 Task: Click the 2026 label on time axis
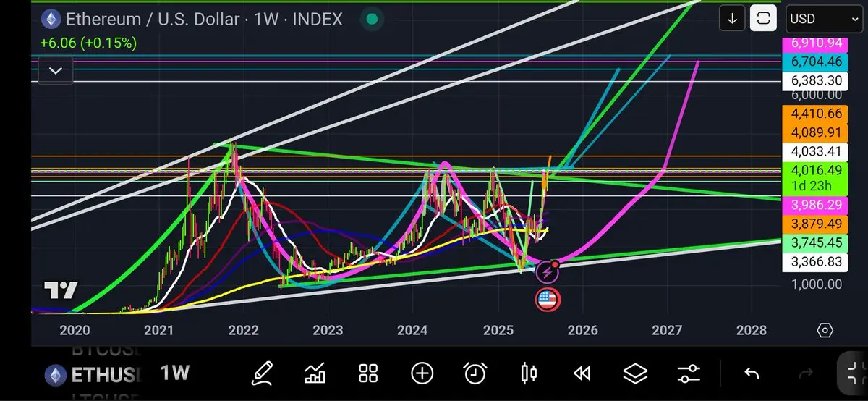(x=582, y=330)
